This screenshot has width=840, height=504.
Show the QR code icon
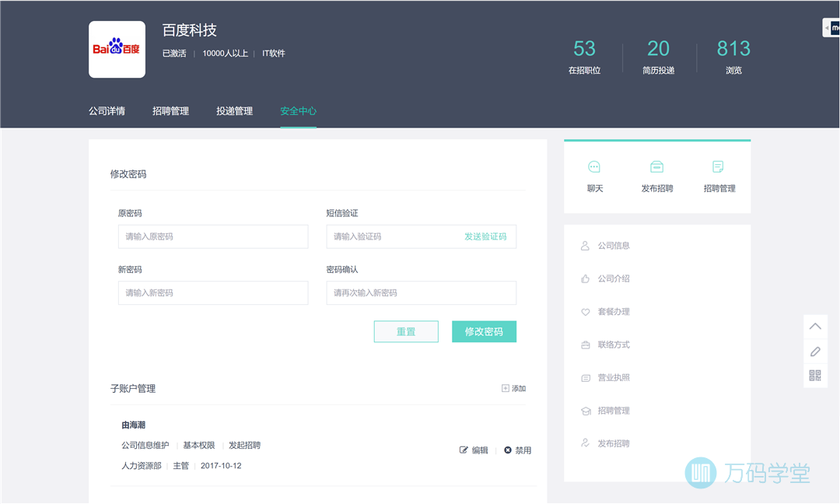pos(815,376)
